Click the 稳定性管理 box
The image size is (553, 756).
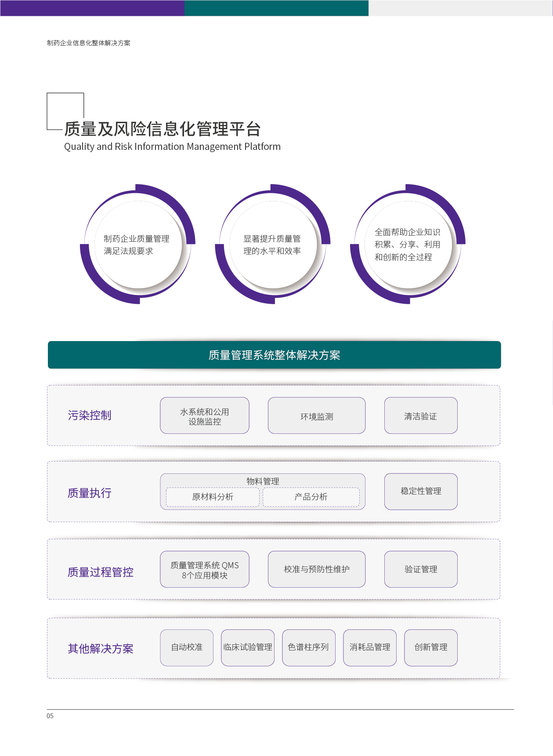point(420,491)
